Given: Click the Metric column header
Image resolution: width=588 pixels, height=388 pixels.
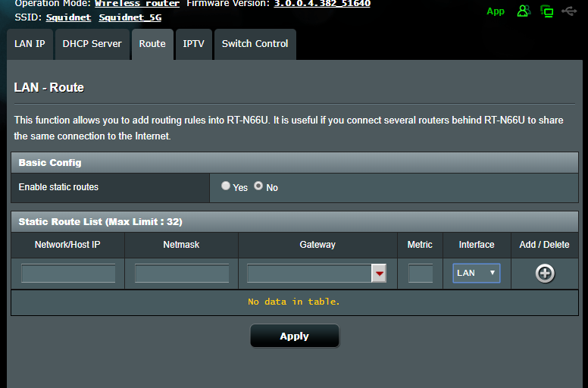Looking at the screenshot, I should [x=420, y=245].
